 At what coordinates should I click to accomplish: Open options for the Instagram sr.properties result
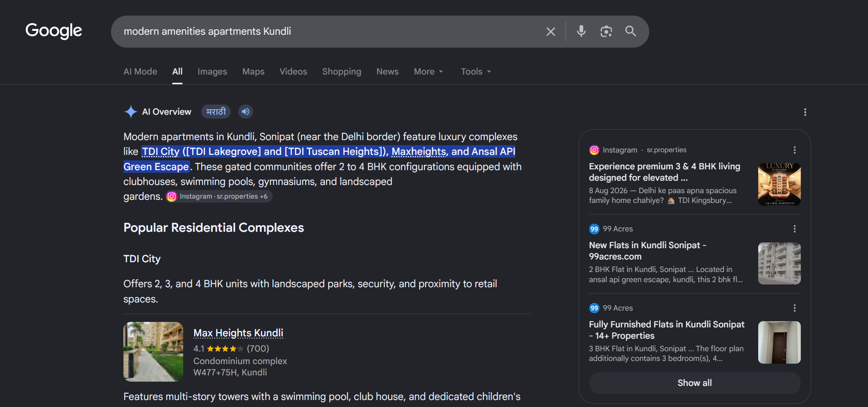(795, 150)
